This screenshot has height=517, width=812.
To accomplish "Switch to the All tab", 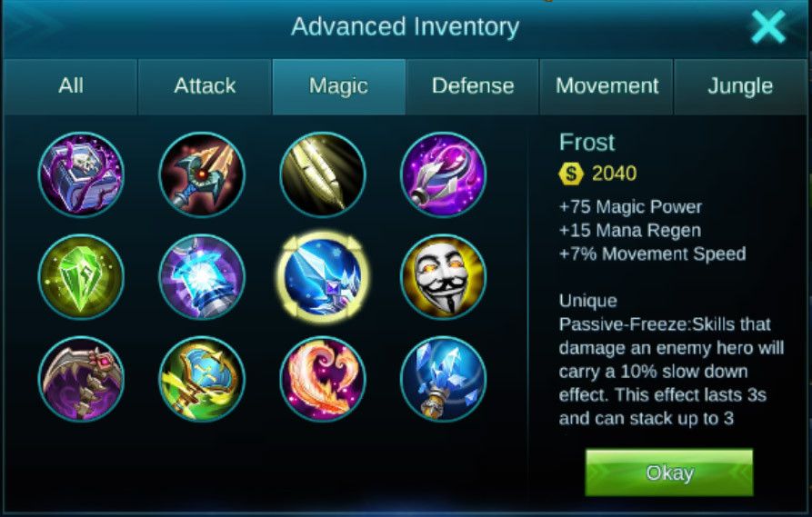I will [70, 86].
